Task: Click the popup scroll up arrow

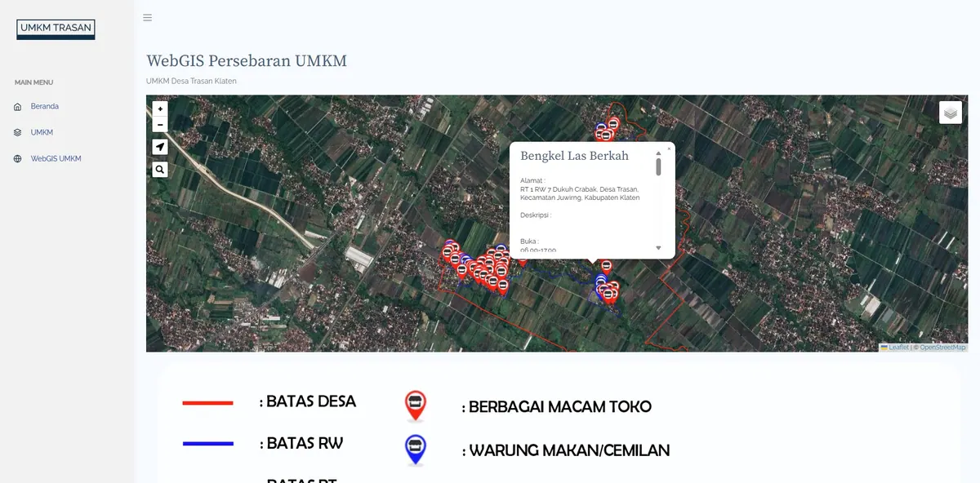Action: coord(658,153)
